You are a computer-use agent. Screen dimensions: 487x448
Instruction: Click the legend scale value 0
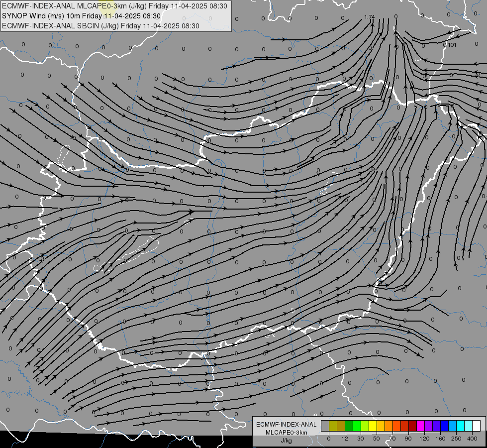pyautogui.click(x=329, y=439)
